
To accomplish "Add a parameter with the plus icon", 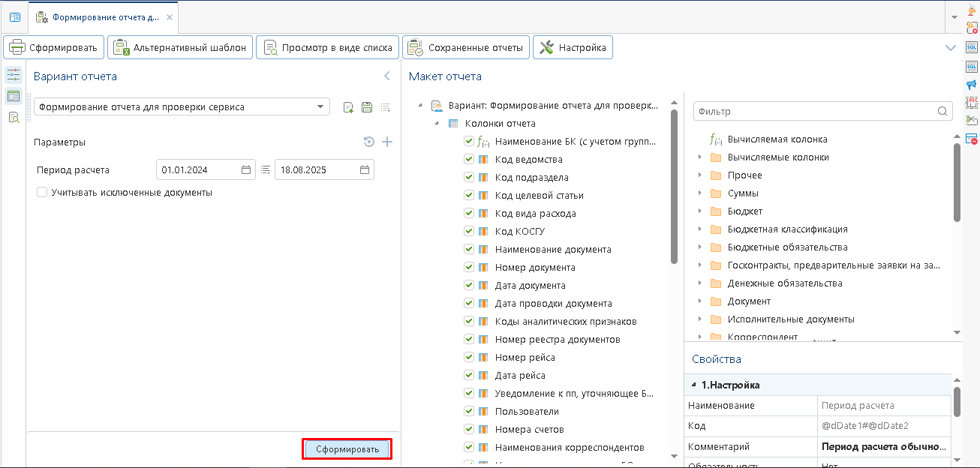I will point(387,142).
